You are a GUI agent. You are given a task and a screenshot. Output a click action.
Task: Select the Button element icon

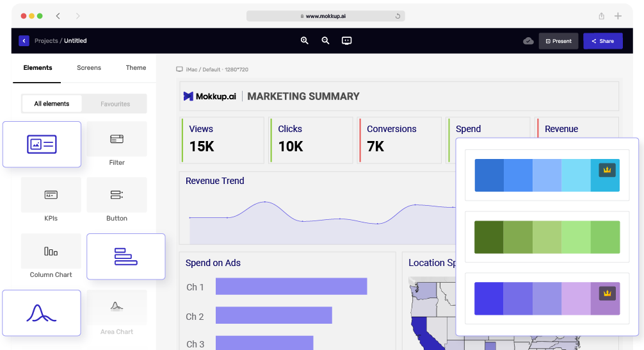(117, 195)
